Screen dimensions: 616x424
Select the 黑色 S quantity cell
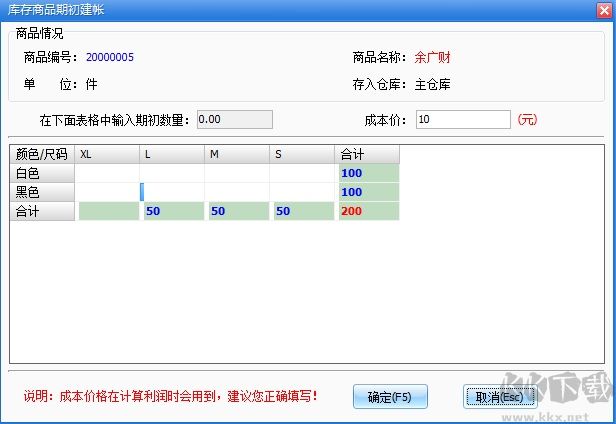[302, 192]
